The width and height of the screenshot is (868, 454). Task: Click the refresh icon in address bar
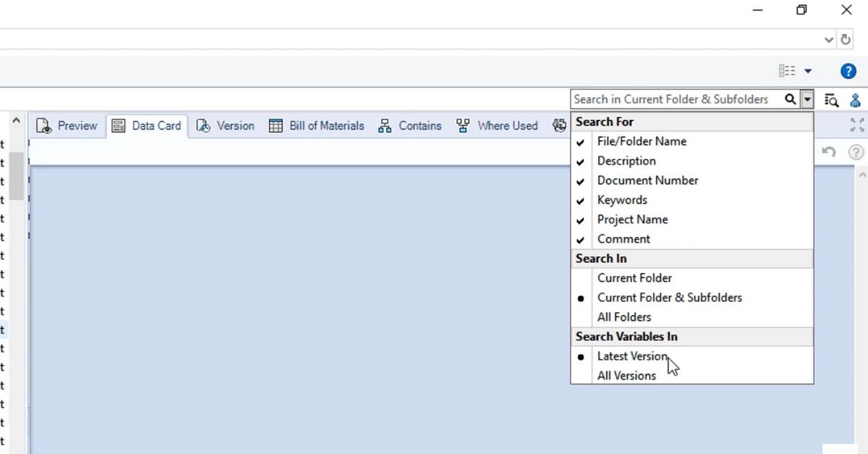846,40
